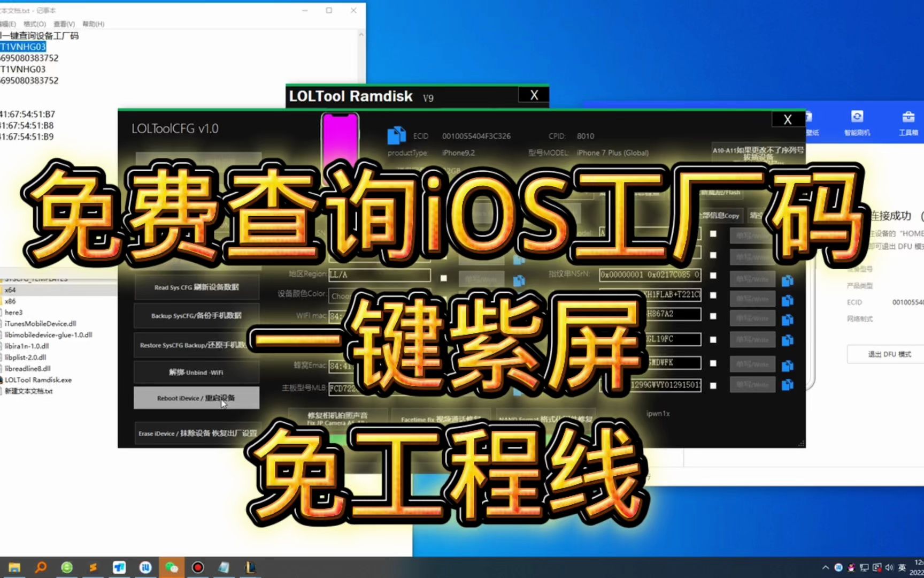
Task: Open Notepad 帮助(H) menu
Action: 94,24
